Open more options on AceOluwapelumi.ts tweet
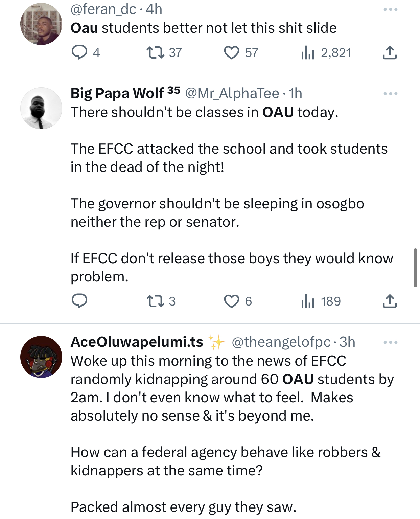 click(391, 342)
